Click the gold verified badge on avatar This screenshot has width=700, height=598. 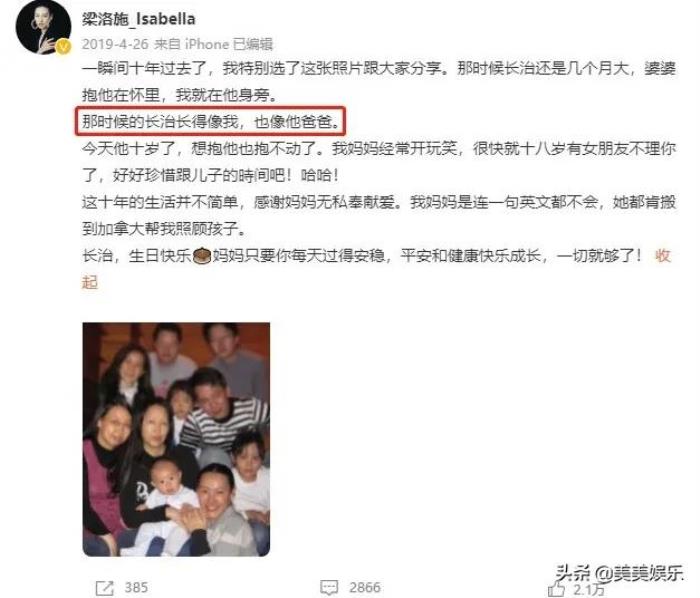tap(63, 46)
